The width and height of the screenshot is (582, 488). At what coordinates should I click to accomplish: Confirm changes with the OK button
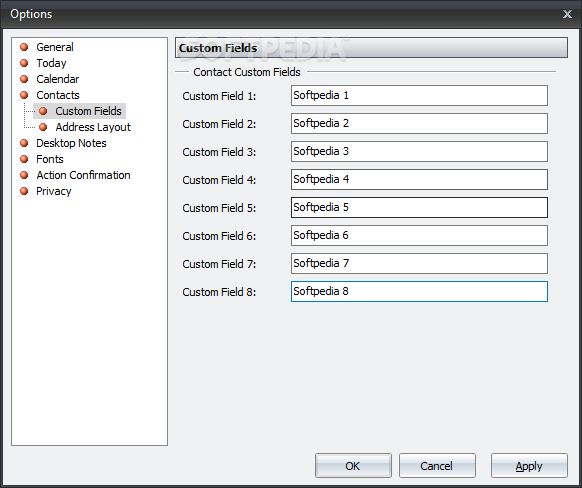click(353, 465)
